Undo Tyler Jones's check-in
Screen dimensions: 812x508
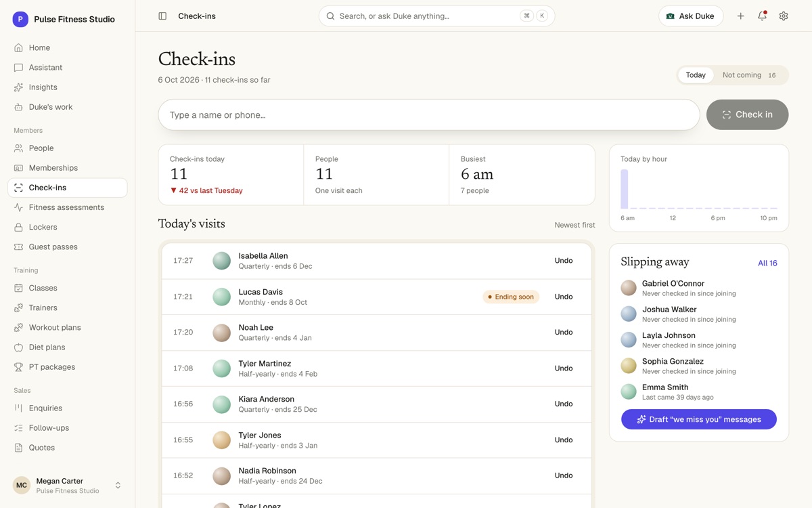tap(564, 440)
